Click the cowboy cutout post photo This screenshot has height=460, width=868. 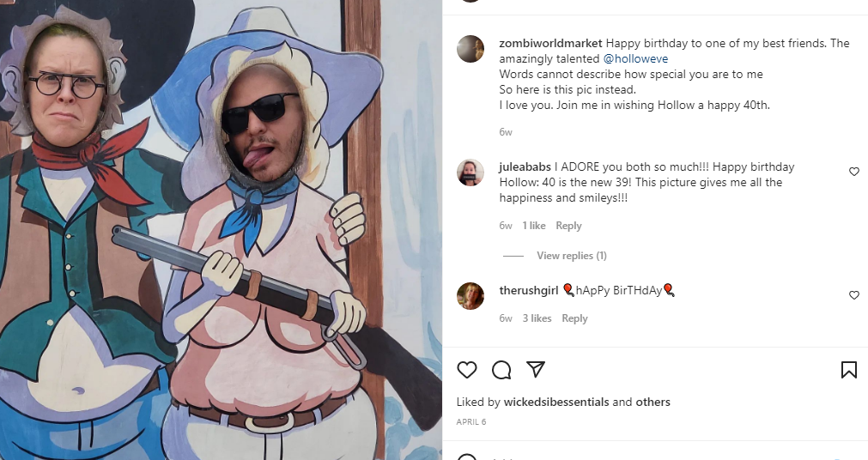(221, 230)
